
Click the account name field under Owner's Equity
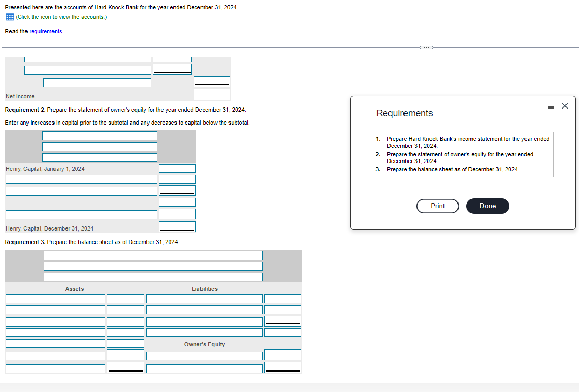coord(204,355)
